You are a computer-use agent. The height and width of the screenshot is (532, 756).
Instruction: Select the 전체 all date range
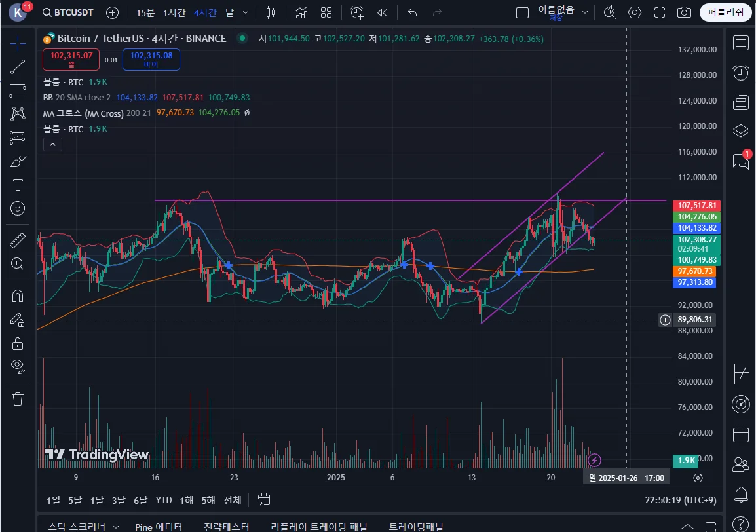pyautogui.click(x=233, y=500)
